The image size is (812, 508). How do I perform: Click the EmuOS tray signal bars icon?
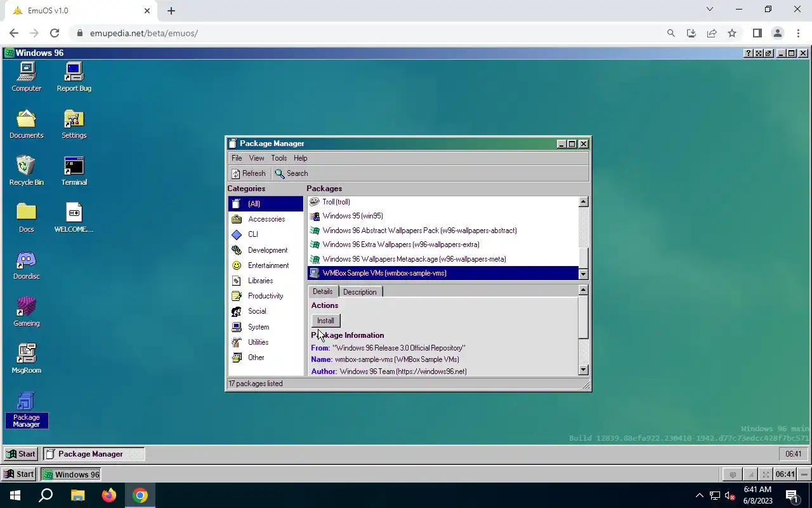point(750,474)
